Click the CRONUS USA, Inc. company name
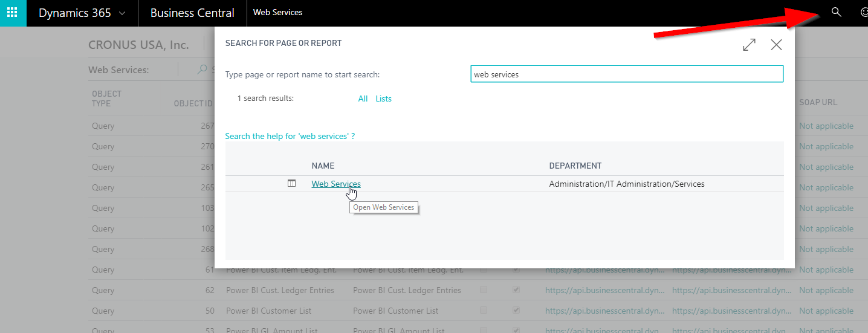Image resolution: width=868 pixels, height=333 pixels. pyautogui.click(x=138, y=45)
